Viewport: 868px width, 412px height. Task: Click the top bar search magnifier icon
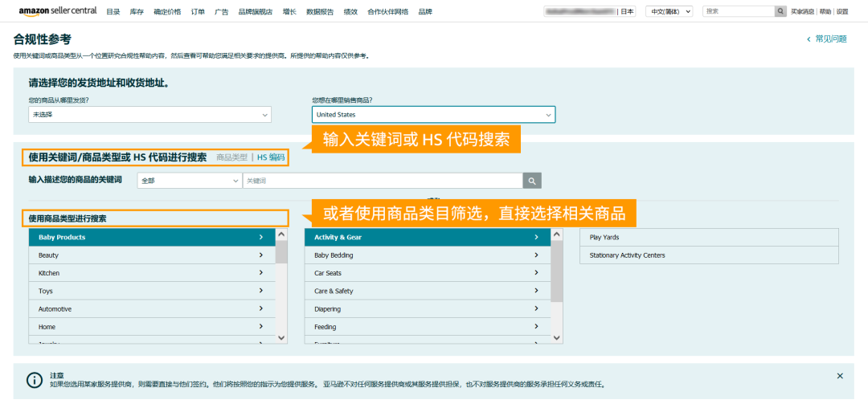(780, 11)
